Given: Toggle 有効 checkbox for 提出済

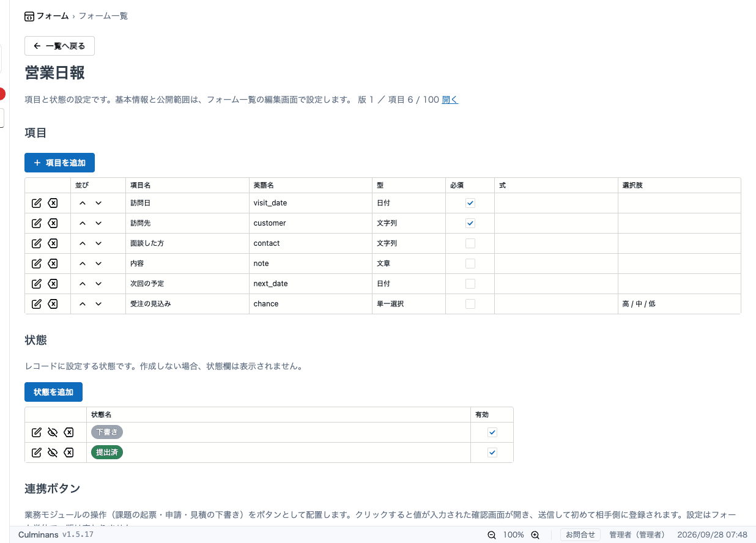Looking at the screenshot, I should tap(492, 452).
